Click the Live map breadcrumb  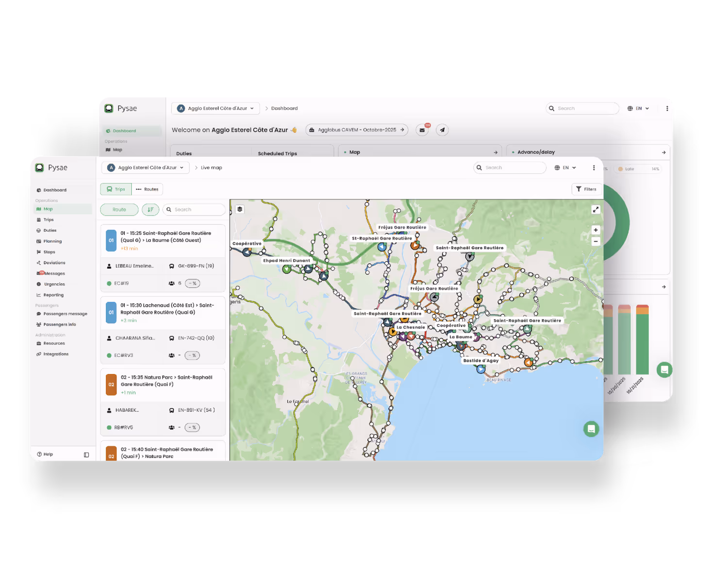click(x=212, y=168)
